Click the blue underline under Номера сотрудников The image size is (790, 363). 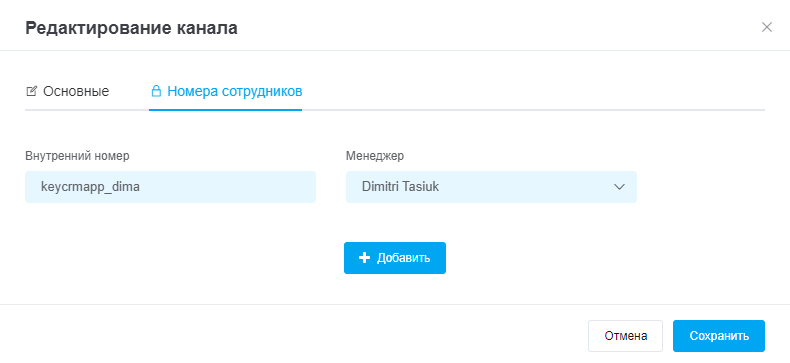click(226, 109)
